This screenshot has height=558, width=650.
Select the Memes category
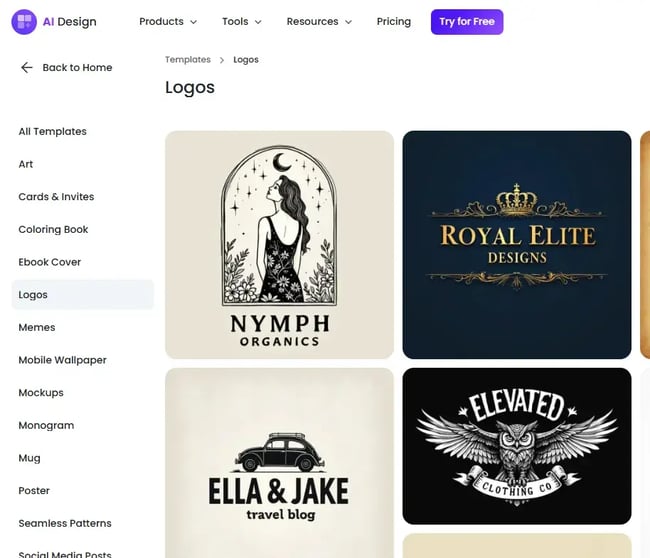coord(37,328)
